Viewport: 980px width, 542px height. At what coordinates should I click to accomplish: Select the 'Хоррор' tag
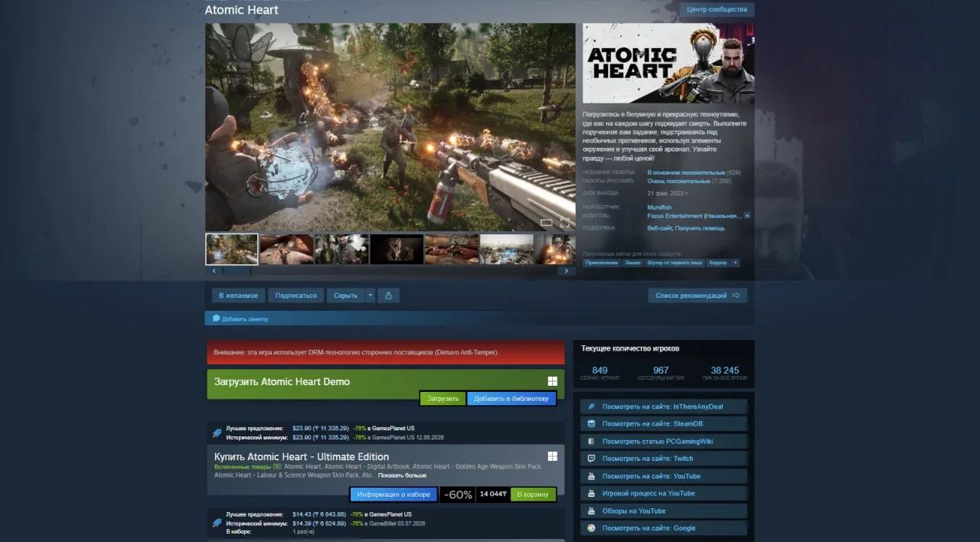717,263
